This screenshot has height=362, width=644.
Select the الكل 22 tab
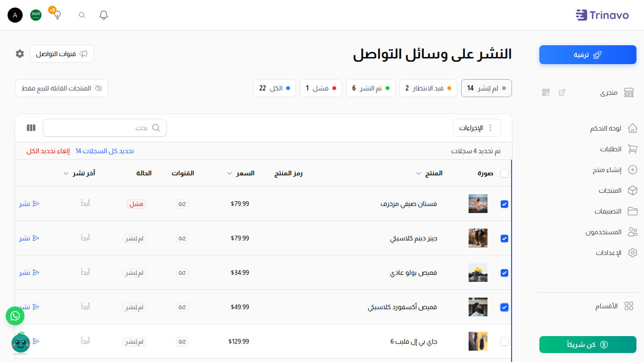tap(275, 88)
